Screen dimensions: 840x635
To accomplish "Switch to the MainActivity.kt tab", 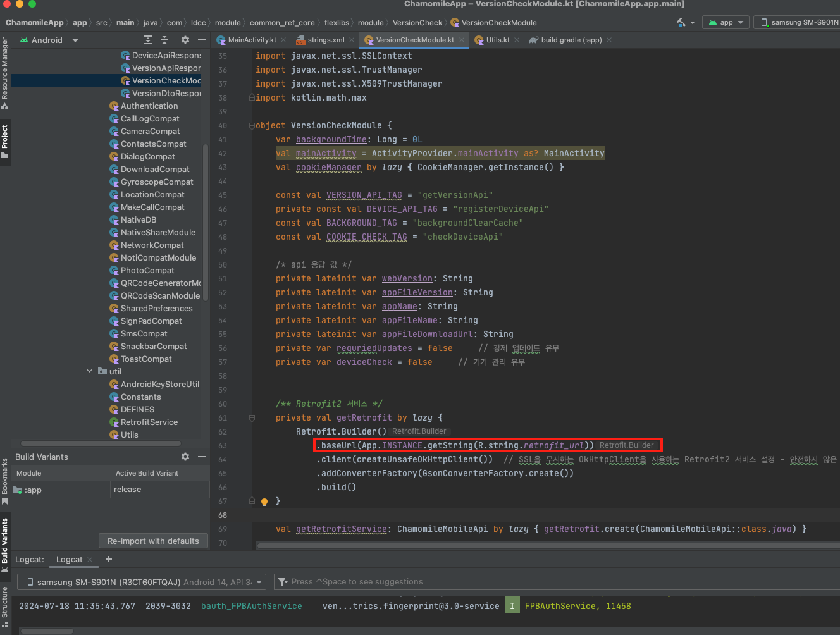I will (251, 40).
